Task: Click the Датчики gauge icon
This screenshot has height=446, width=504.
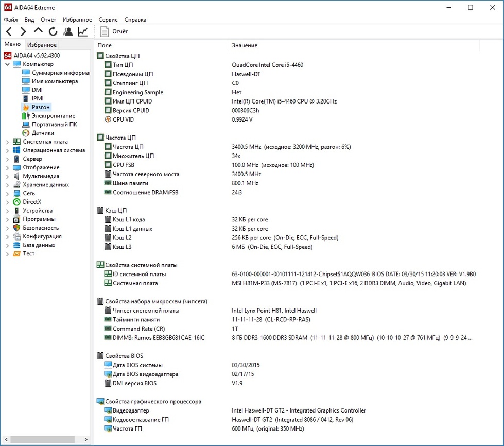Action: pyautogui.click(x=26, y=133)
